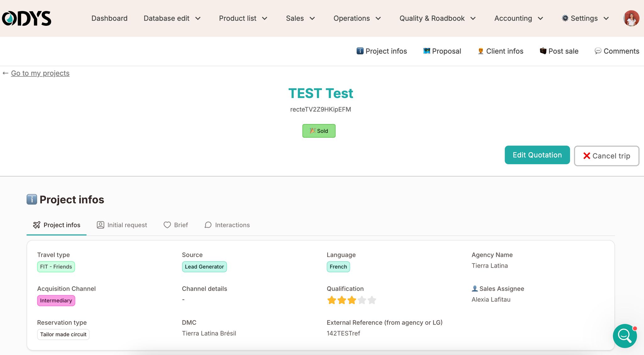This screenshot has height=355, width=644.
Task: Jump to the Post sale section link
Action: 559,51
